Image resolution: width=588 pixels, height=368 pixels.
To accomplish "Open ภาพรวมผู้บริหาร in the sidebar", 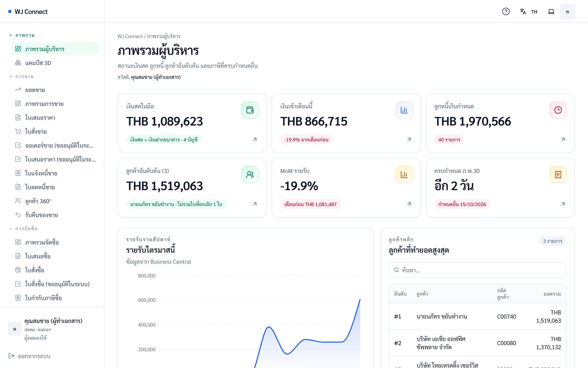I will coord(55,49).
